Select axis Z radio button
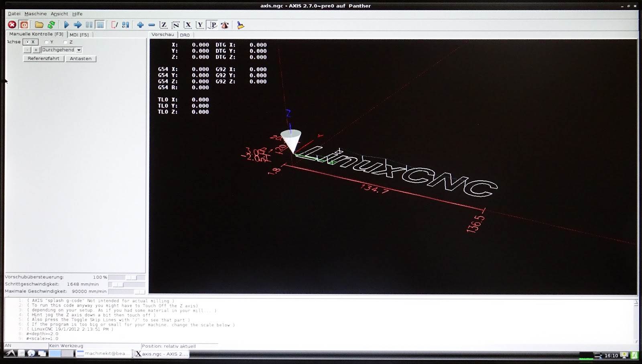 [x=68, y=42]
